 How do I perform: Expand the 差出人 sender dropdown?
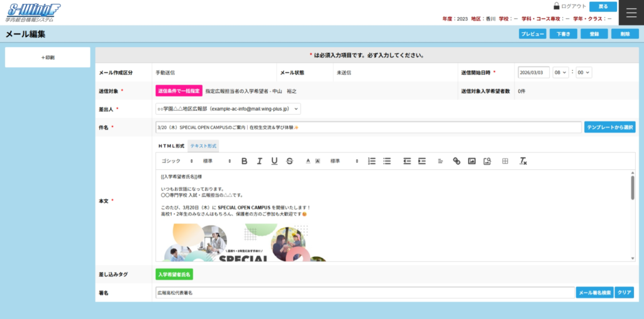[228, 109]
